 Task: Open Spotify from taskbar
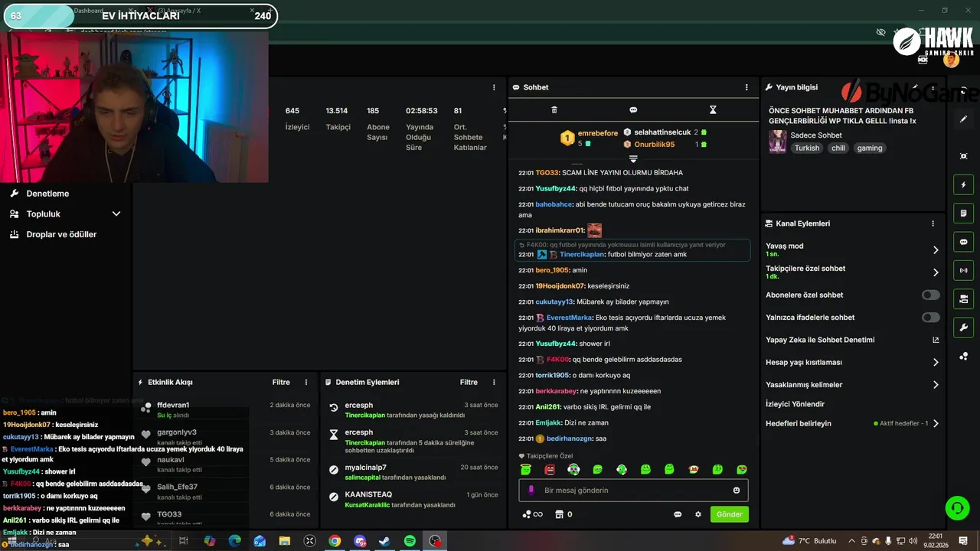[x=410, y=541]
